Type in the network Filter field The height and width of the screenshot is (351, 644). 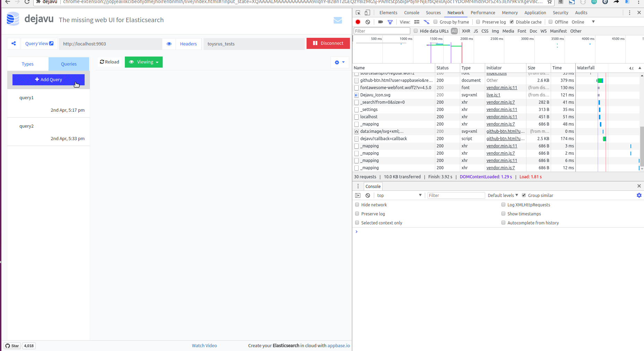(381, 31)
